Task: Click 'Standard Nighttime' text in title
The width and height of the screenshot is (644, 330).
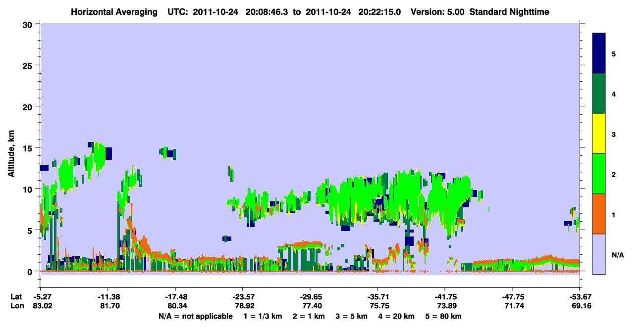Action: tap(509, 12)
